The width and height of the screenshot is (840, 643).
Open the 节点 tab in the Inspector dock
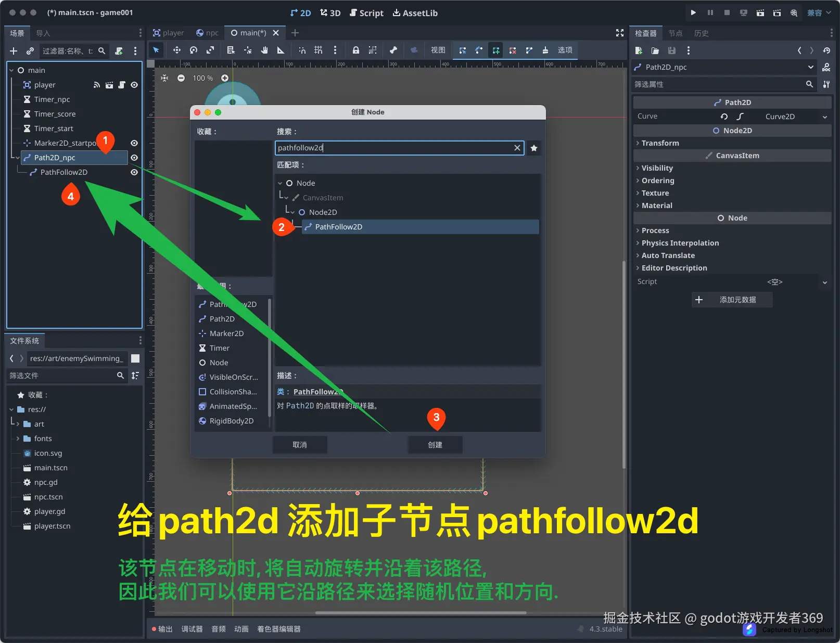[676, 33]
